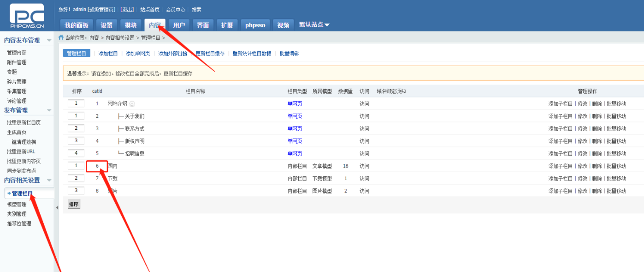Click 删除 for the 图片 column row
This screenshot has height=272, width=644.
click(x=597, y=191)
